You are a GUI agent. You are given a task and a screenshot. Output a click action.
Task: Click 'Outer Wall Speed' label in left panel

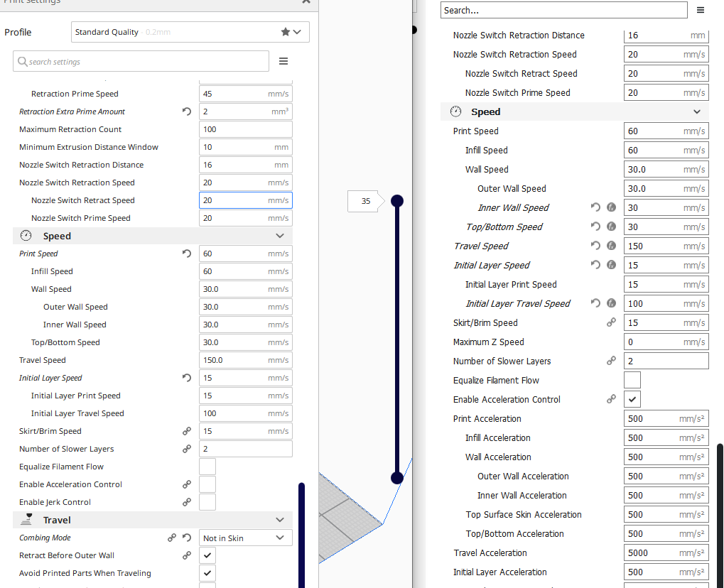pyautogui.click(x=75, y=307)
